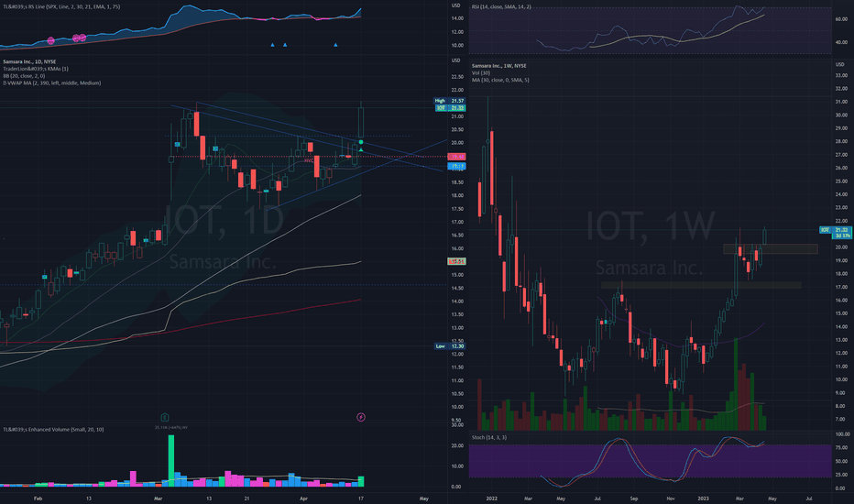This screenshot has height=504, width=854.
Task: Click the Low 12.30 price label
Action: tap(449, 346)
